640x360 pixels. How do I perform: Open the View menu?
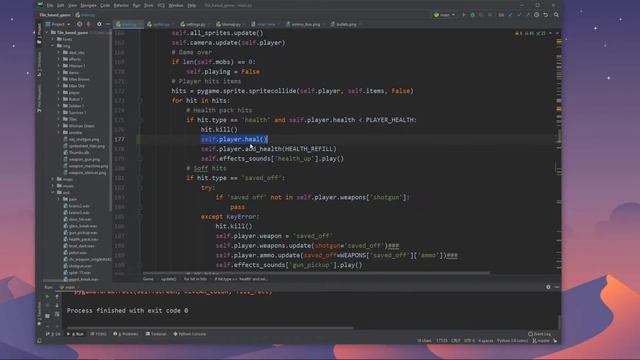point(72,5)
